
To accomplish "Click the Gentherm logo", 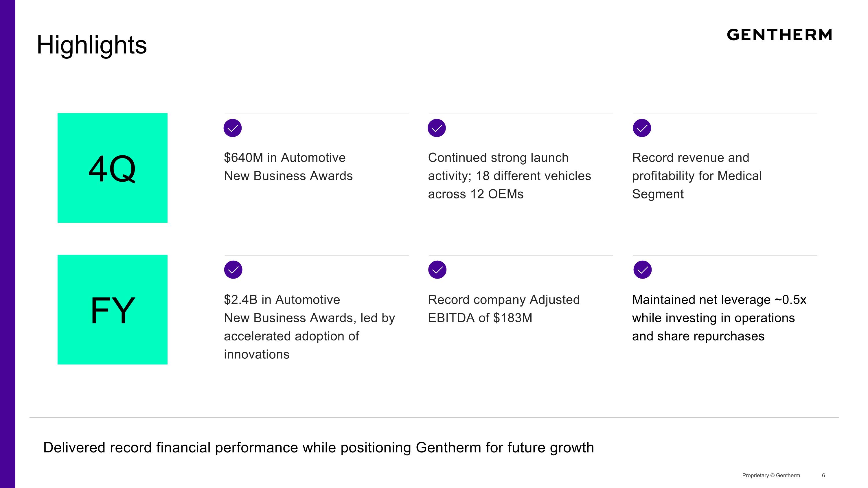I will [x=779, y=35].
